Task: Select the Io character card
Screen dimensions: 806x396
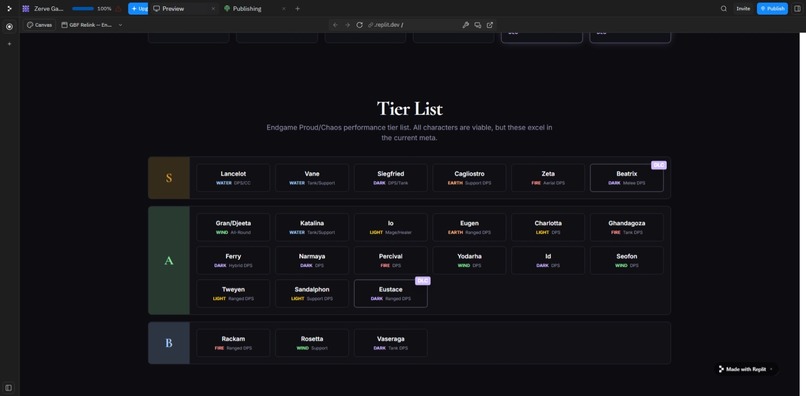Action: pos(391,227)
